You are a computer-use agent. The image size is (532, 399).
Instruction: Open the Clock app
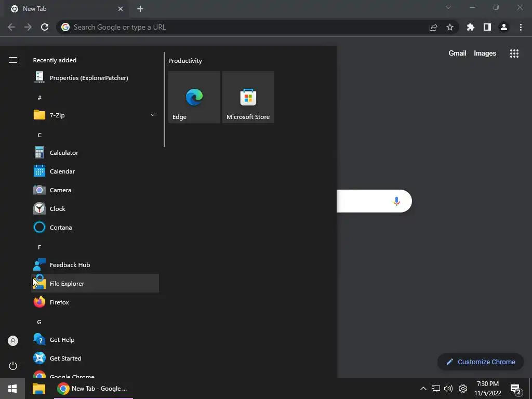95,209
